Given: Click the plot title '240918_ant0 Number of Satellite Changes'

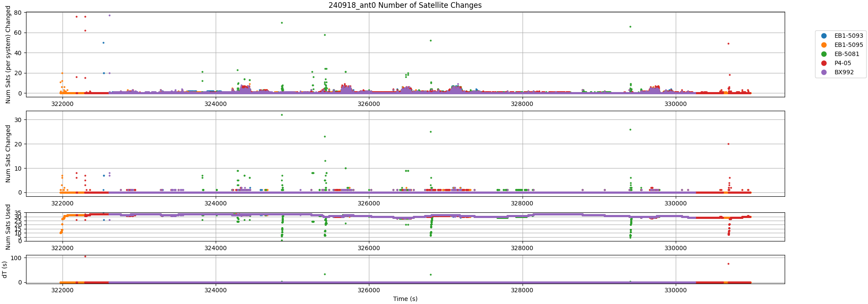Looking at the screenshot, I should point(405,5).
